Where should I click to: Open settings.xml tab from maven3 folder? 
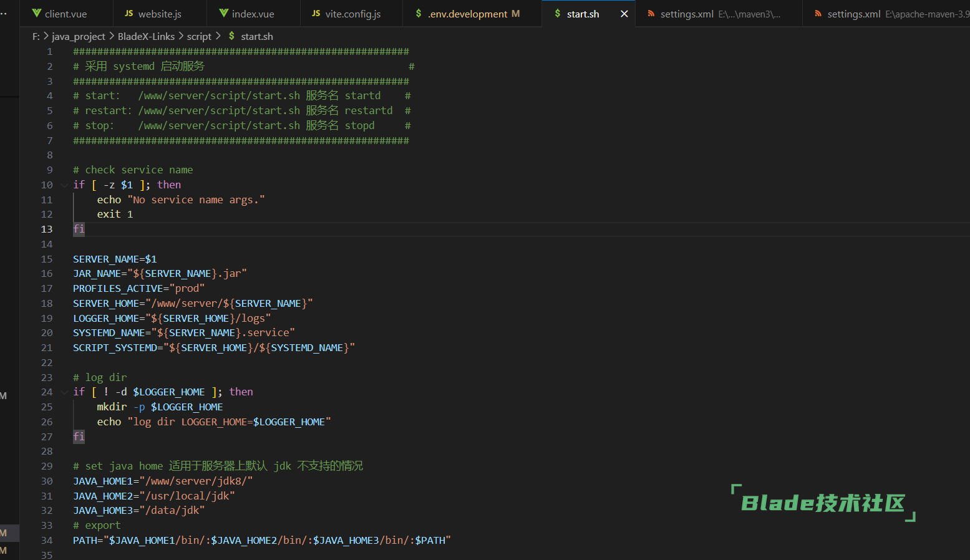click(x=719, y=14)
